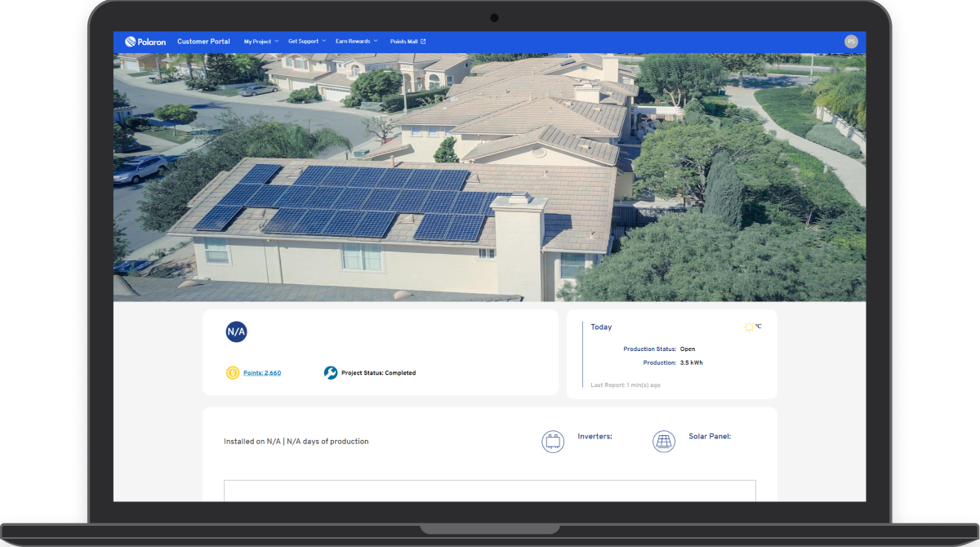Go to Customer Portal home title

[x=203, y=42]
